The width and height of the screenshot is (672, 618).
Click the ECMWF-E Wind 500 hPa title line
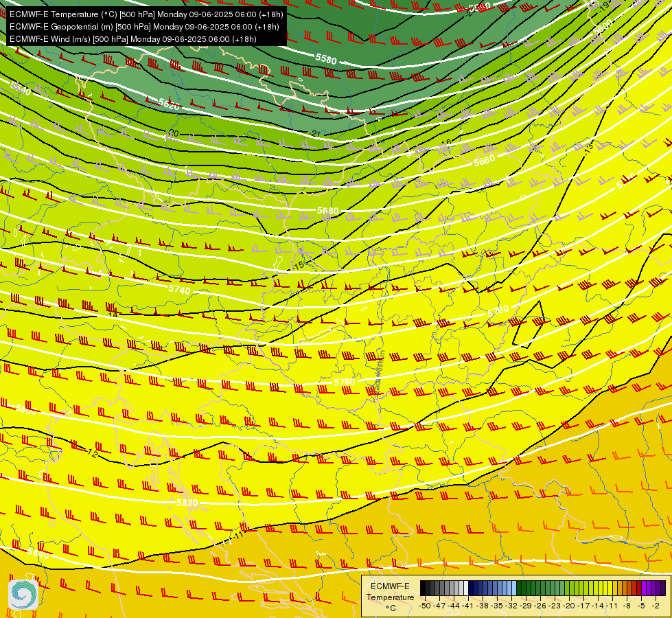tap(133, 39)
